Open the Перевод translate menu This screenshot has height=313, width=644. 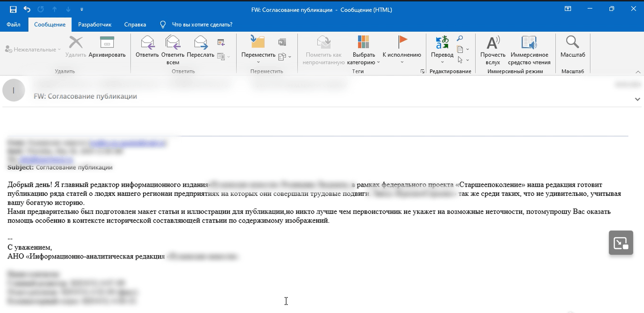click(442, 50)
